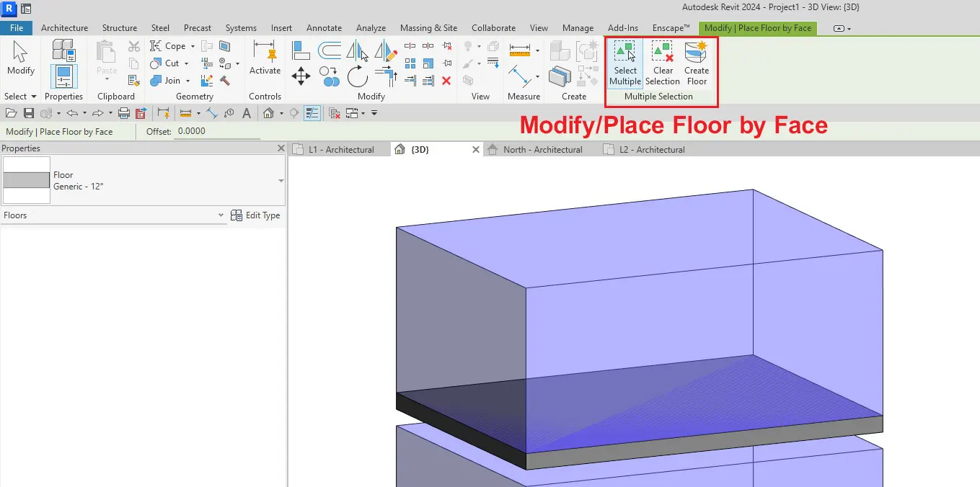
Task: Open the Enscape ribbon tab
Action: [671, 28]
